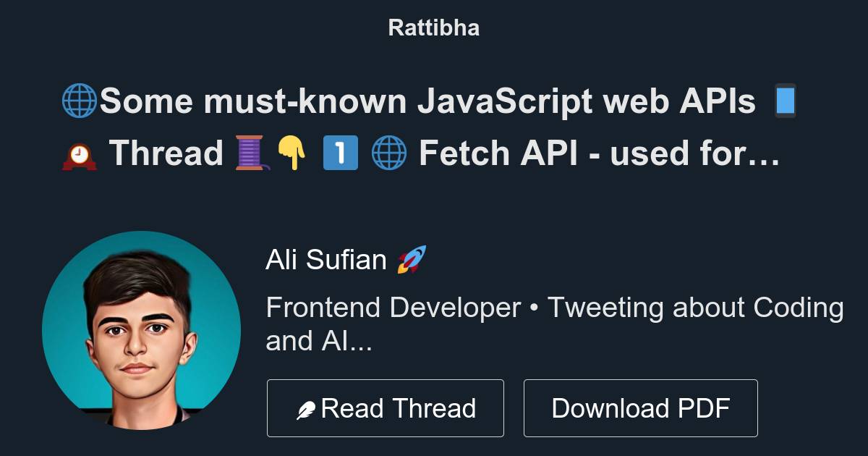Click the 'Download PDF' button label
Viewport: 868px width, 456px height.
click(x=641, y=408)
